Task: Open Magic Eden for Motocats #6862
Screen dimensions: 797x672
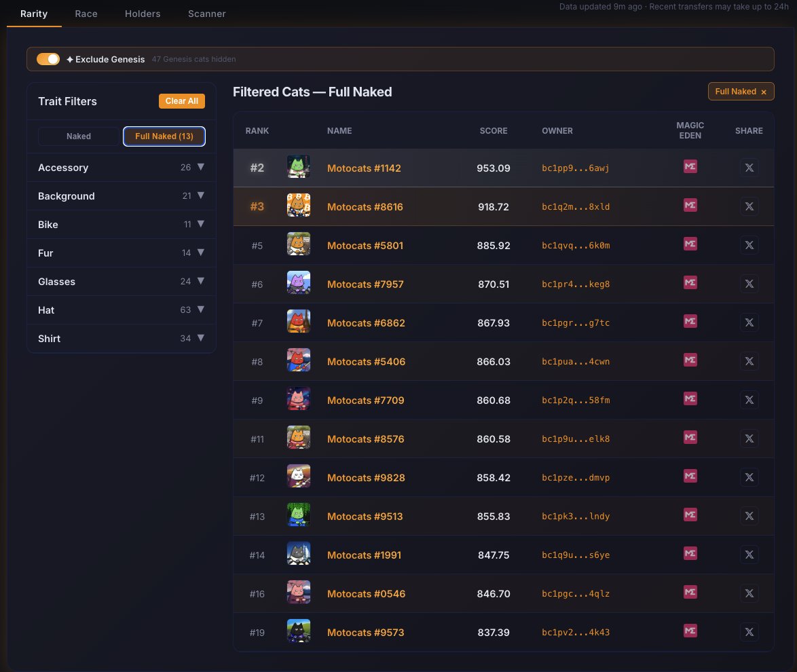Action: coord(690,321)
